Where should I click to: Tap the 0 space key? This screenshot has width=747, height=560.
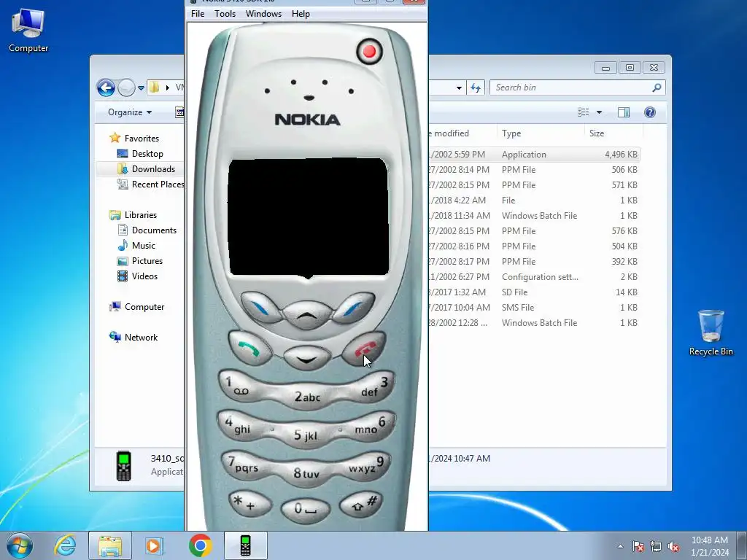pos(305,510)
